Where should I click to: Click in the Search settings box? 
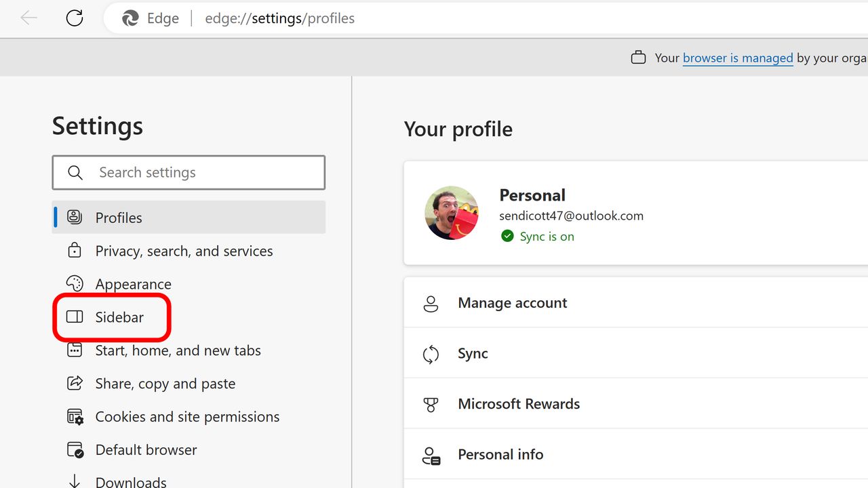(x=189, y=173)
